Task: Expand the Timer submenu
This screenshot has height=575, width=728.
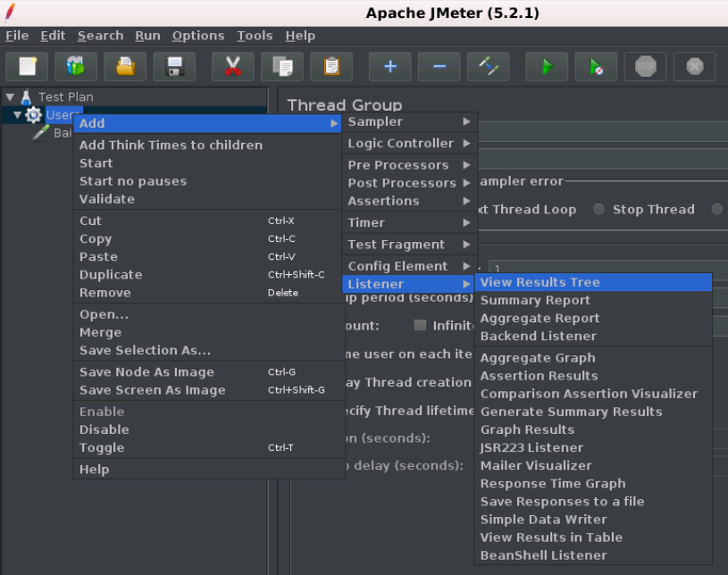Action: pos(410,222)
